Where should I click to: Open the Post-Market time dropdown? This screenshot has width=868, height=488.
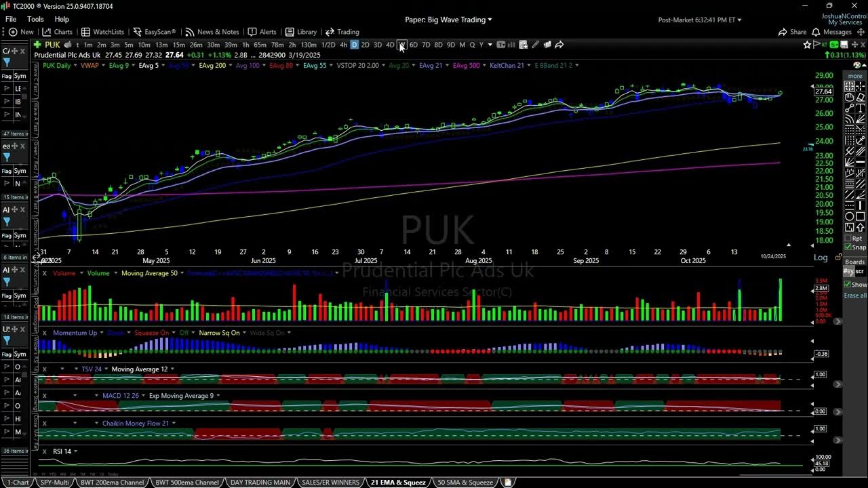point(700,20)
